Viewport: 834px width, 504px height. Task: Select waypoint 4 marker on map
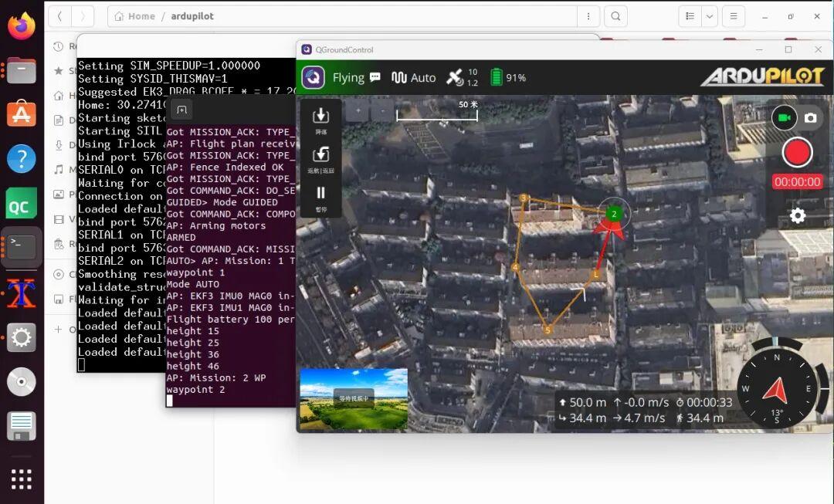click(x=515, y=267)
